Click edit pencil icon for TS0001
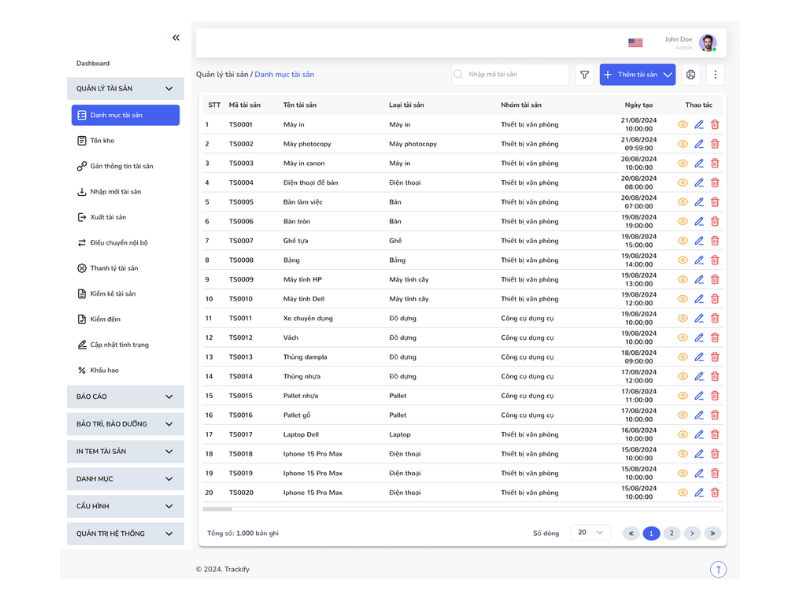This screenshot has width=800, height=600. 699,125
